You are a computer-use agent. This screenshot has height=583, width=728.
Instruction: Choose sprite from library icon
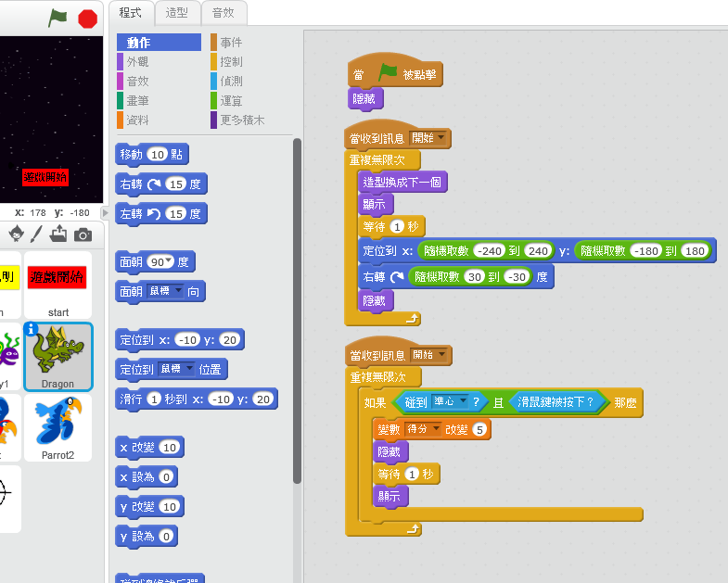(16, 234)
